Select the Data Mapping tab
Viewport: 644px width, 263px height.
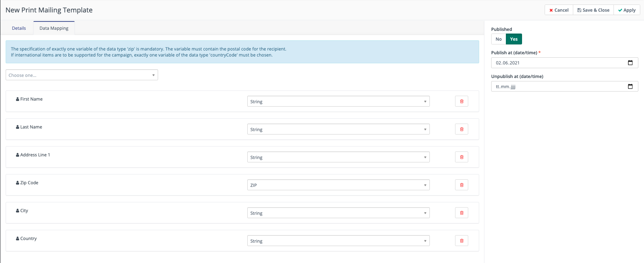(x=54, y=28)
